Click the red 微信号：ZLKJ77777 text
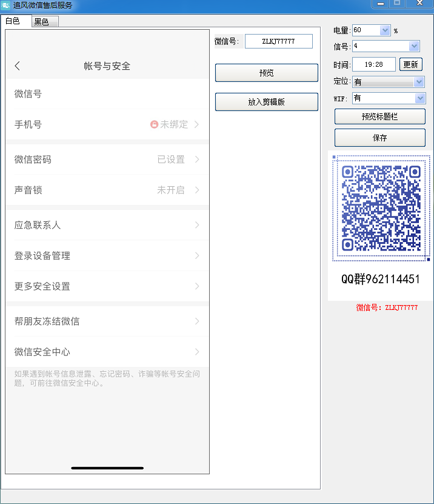Screen dimensions: 434x504 (x=387, y=307)
